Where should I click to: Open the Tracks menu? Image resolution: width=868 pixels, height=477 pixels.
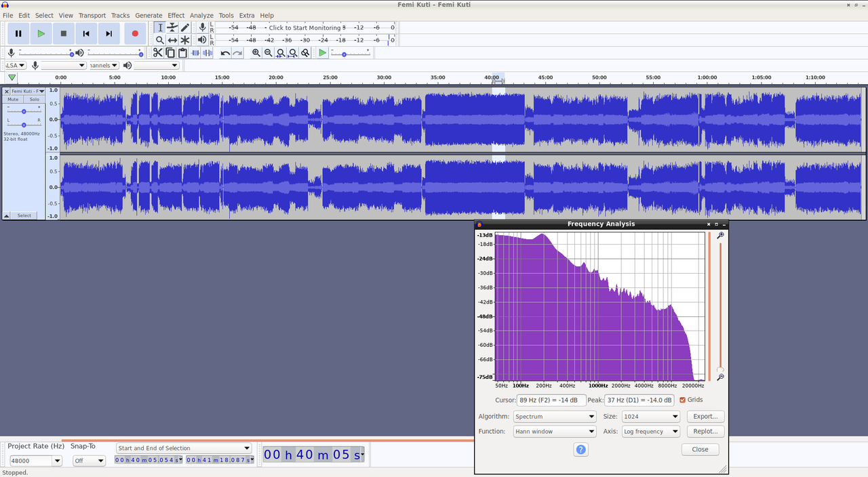pyautogui.click(x=120, y=15)
